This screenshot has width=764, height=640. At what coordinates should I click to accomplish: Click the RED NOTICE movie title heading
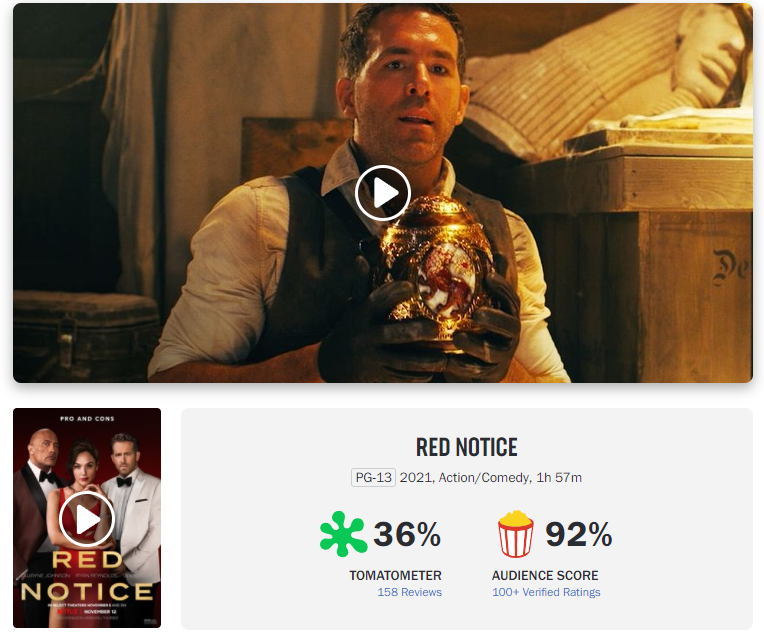click(466, 448)
